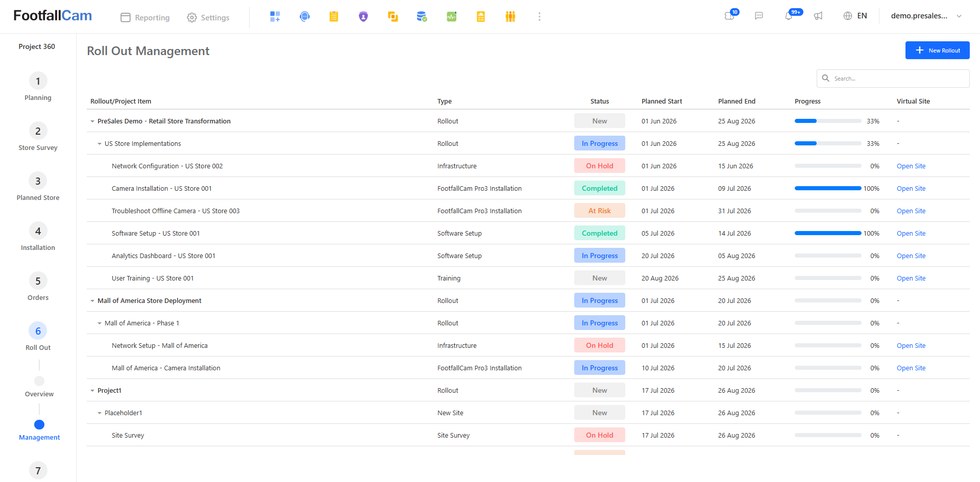This screenshot has height=482, width=980.
Task: Open Site for Mall of America - Camera Installation
Action: point(911,368)
